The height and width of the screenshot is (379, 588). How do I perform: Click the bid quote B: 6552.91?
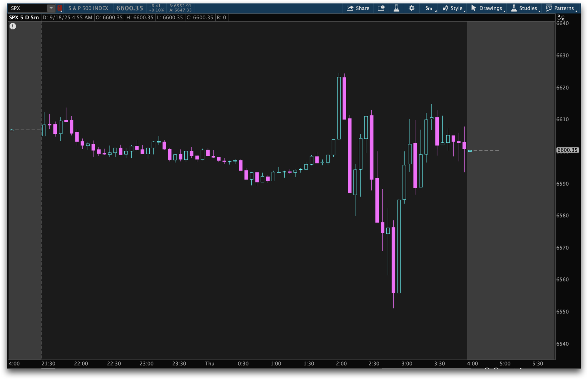[x=180, y=6]
